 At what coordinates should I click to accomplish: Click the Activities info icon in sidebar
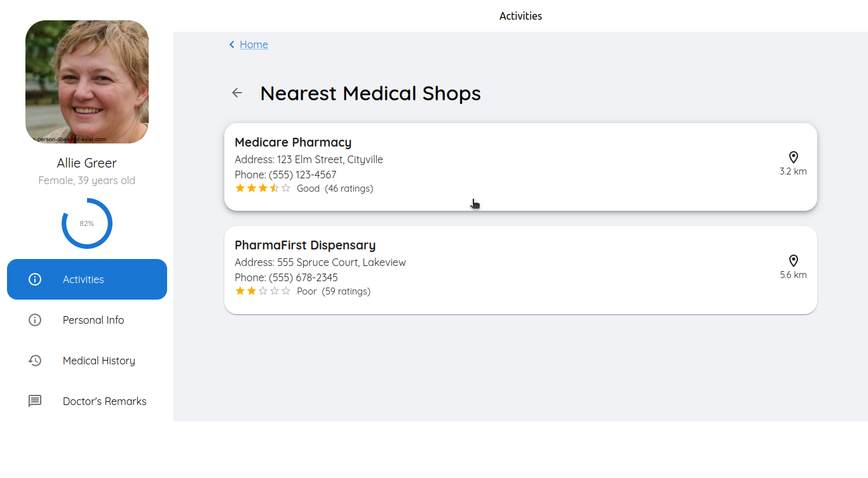35,279
